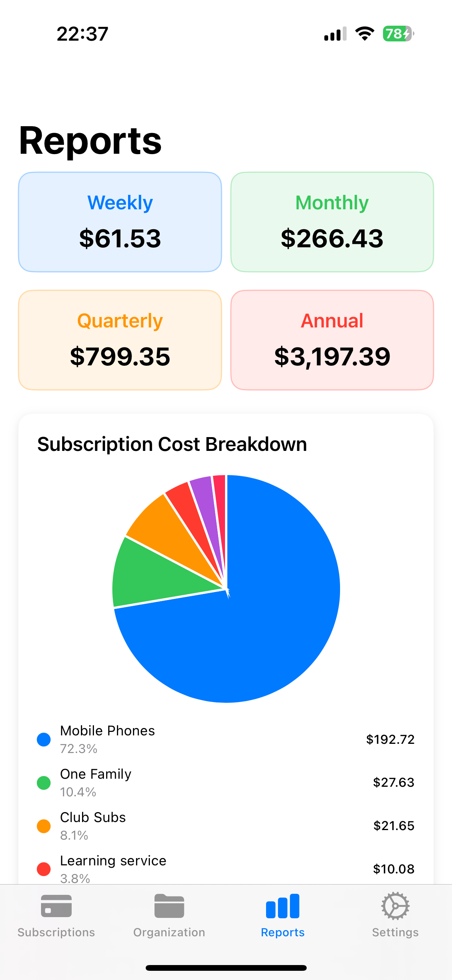Select the Weekly $61.53 card

tap(120, 222)
